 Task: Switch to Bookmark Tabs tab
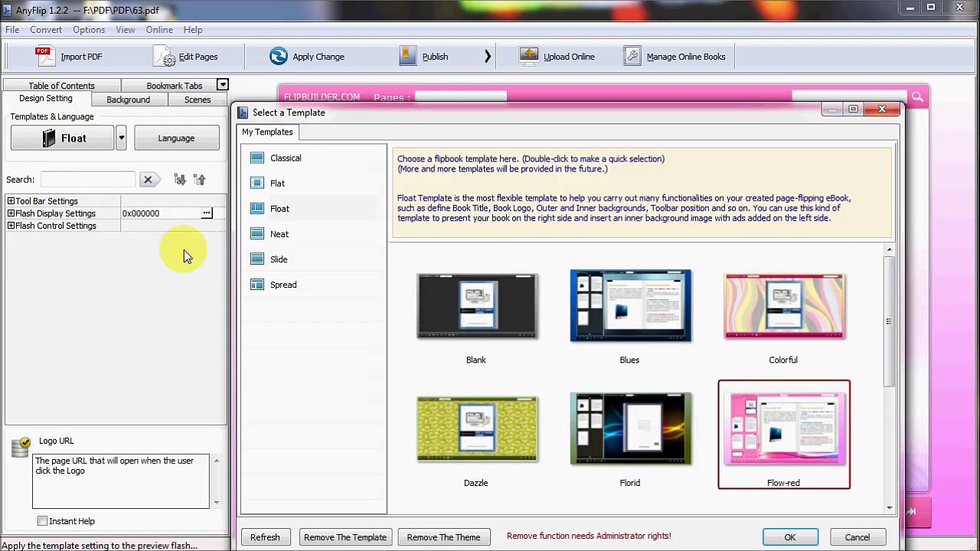pos(175,86)
